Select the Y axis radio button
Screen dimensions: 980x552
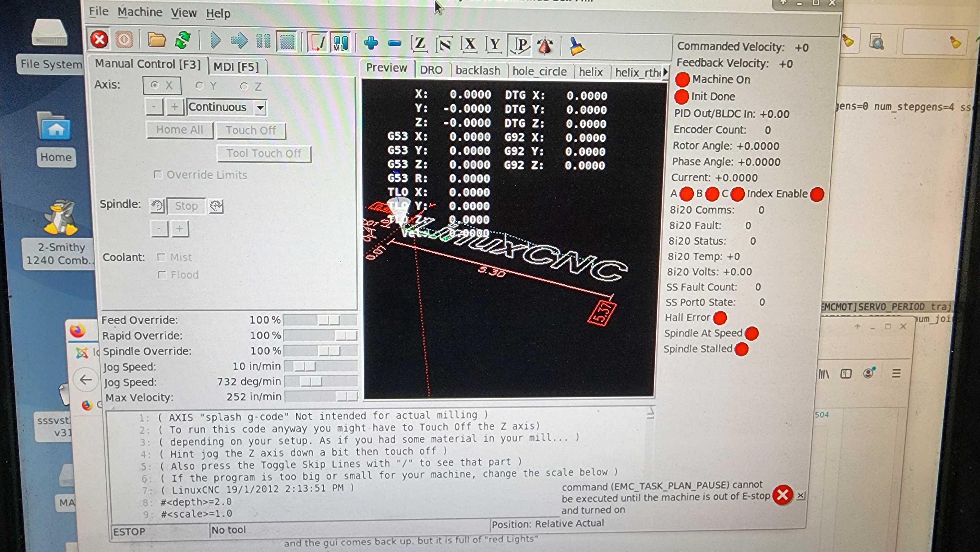[199, 86]
